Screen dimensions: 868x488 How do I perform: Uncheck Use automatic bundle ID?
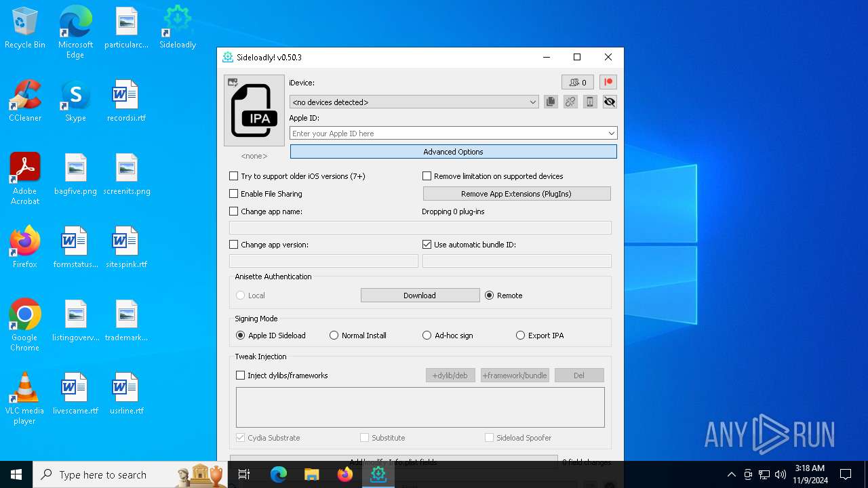[427, 245]
